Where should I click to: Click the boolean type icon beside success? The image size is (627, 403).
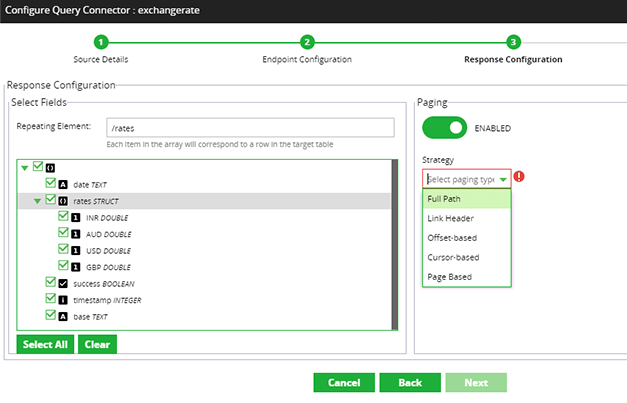(x=63, y=284)
